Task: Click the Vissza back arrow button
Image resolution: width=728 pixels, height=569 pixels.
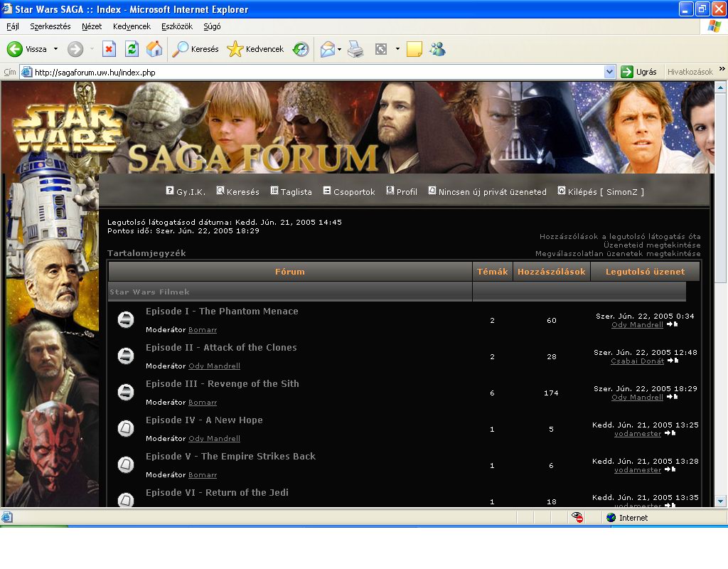Action: click(x=27, y=49)
